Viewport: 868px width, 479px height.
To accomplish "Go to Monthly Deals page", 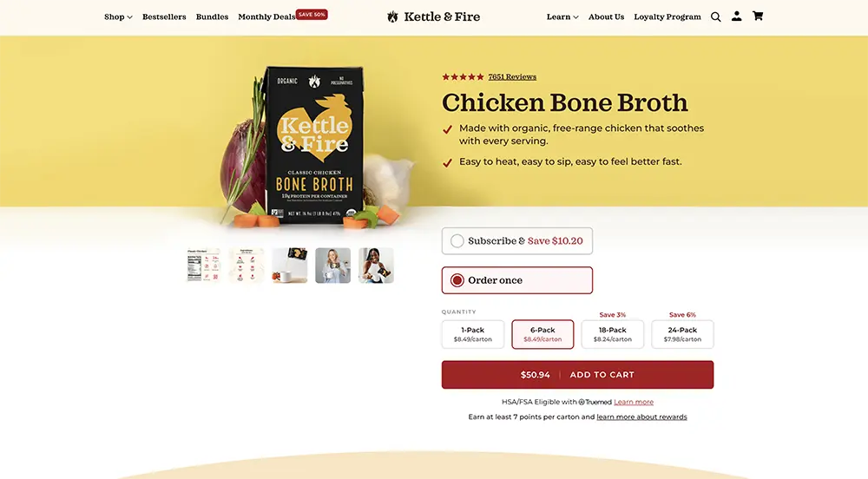I will coord(266,16).
